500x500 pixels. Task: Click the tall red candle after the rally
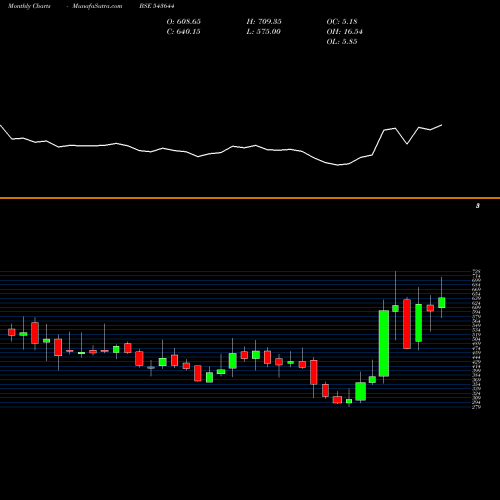pyautogui.click(x=407, y=324)
